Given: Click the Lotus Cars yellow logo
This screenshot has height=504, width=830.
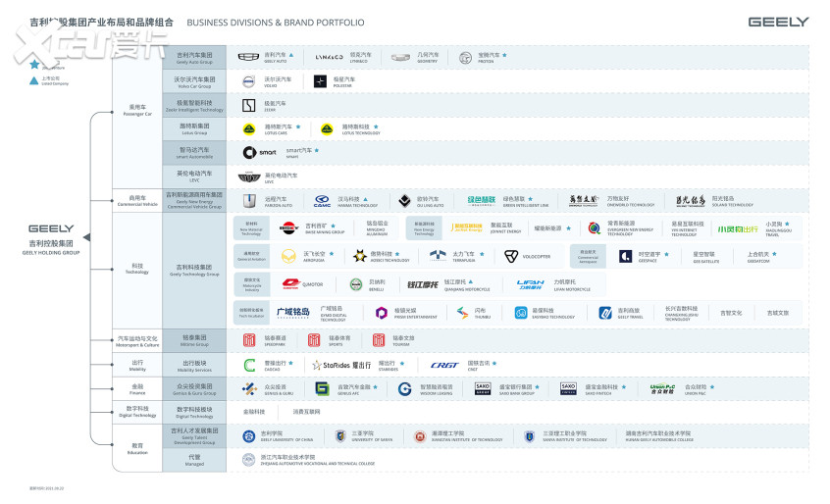Looking at the screenshot, I should coord(249,129).
